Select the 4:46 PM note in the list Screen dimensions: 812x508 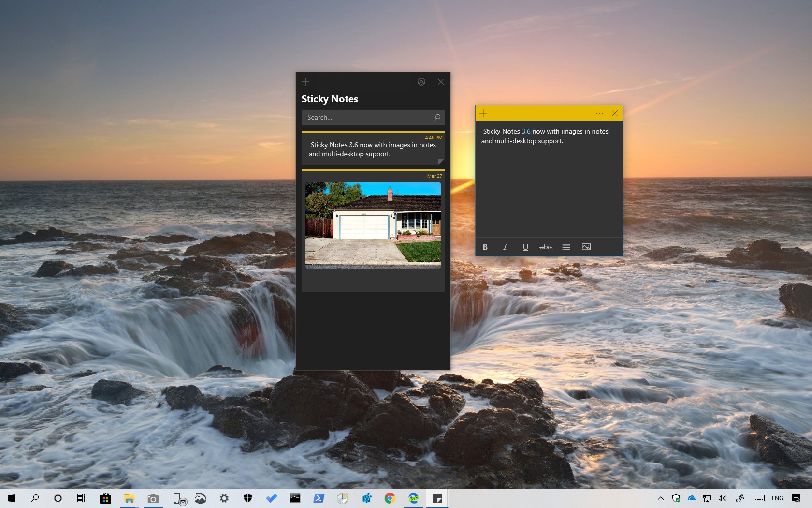(x=373, y=149)
